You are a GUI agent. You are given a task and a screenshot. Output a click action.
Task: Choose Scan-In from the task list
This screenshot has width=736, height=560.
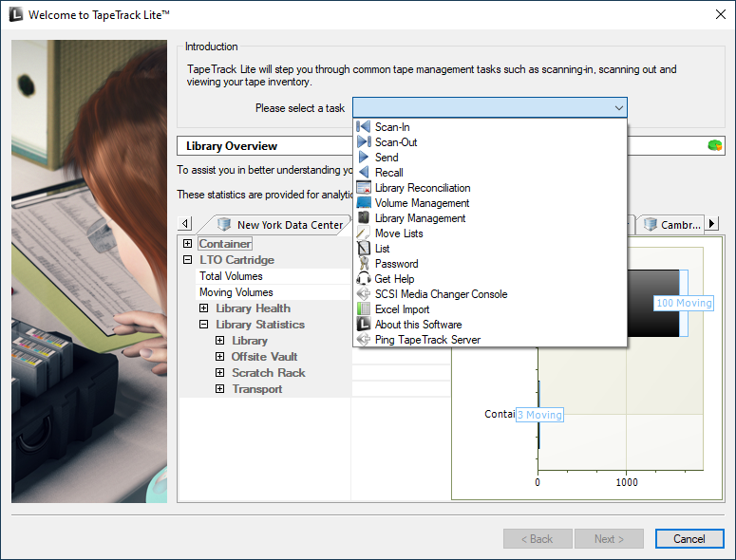490,126
